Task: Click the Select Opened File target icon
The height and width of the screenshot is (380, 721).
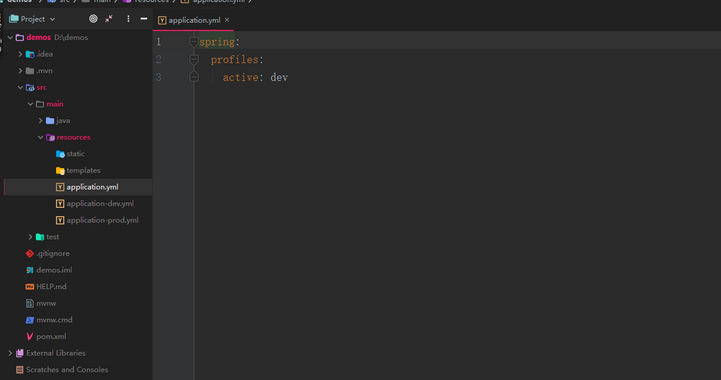Action: tap(93, 19)
